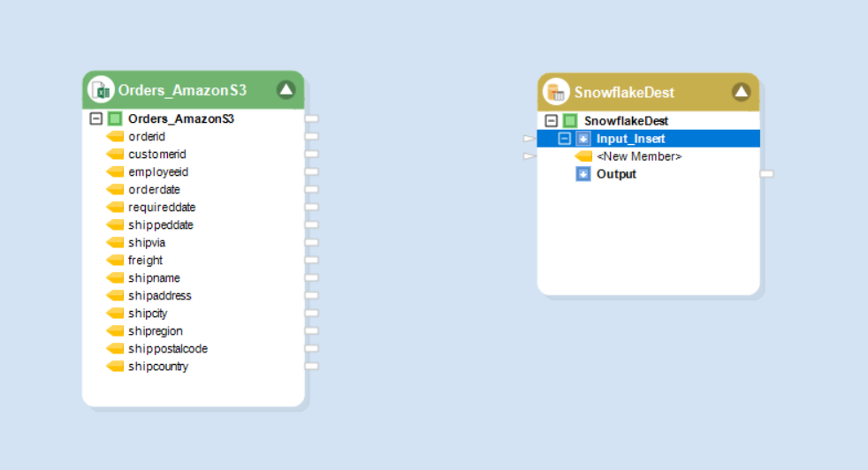Click the green square icon beside SnowflakeDest root node
The width and height of the screenshot is (868, 470).
tap(570, 121)
